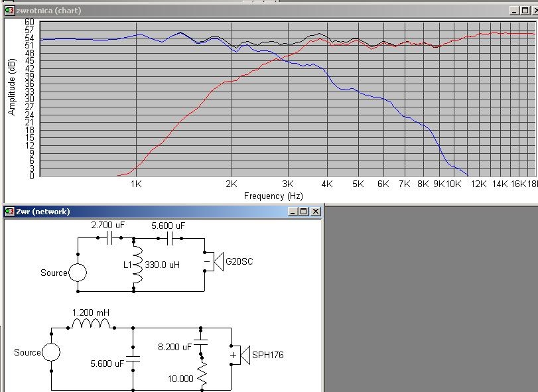Select the L1 330.0 uH inductor
The height and width of the screenshot is (392, 538).
pyautogui.click(x=138, y=265)
